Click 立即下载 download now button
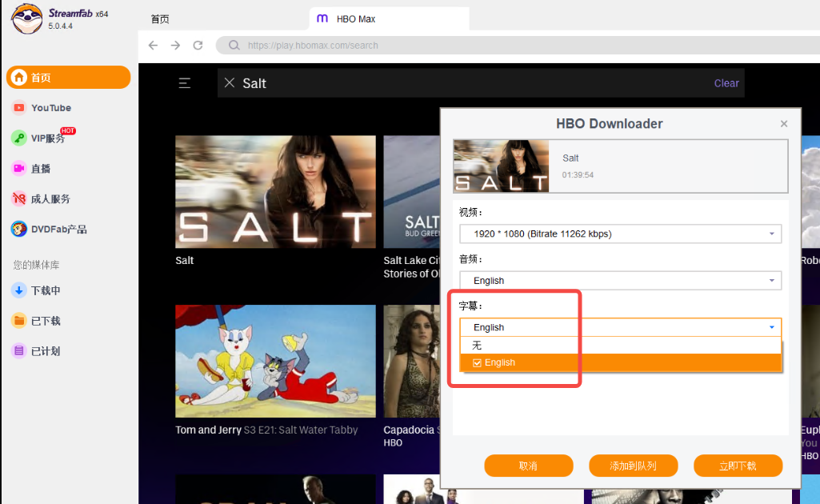The image size is (820, 504). pyautogui.click(x=738, y=466)
